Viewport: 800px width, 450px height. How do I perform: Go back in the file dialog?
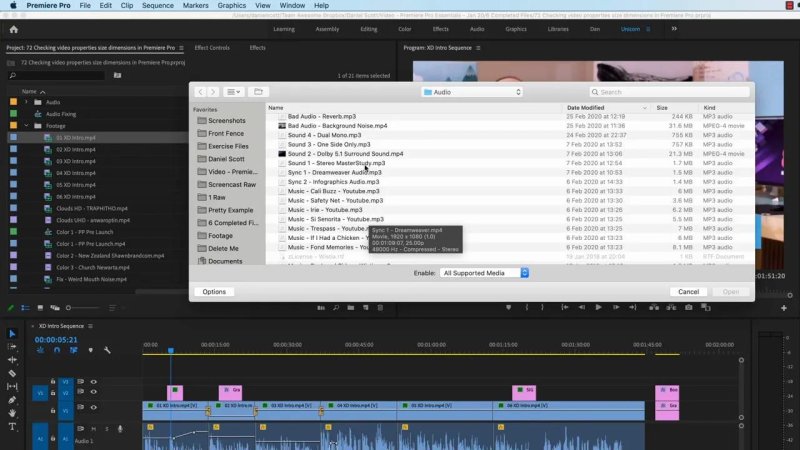[x=201, y=92]
